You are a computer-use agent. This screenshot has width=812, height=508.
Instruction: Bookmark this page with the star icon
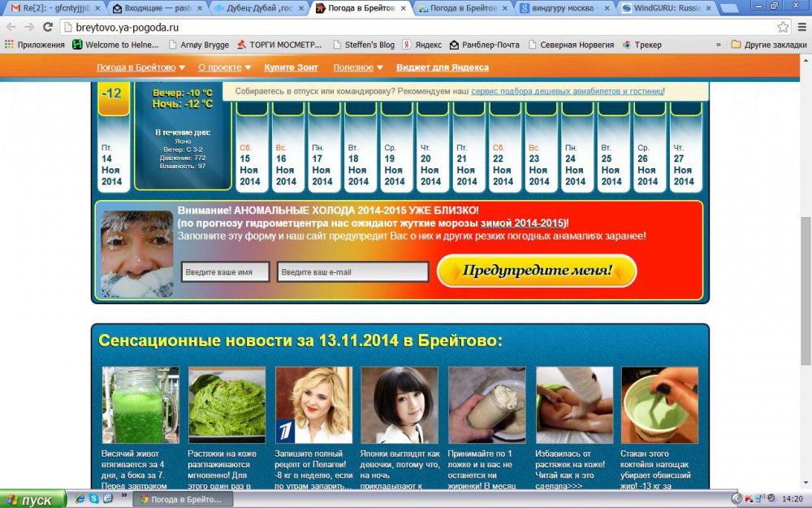tap(783, 27)
